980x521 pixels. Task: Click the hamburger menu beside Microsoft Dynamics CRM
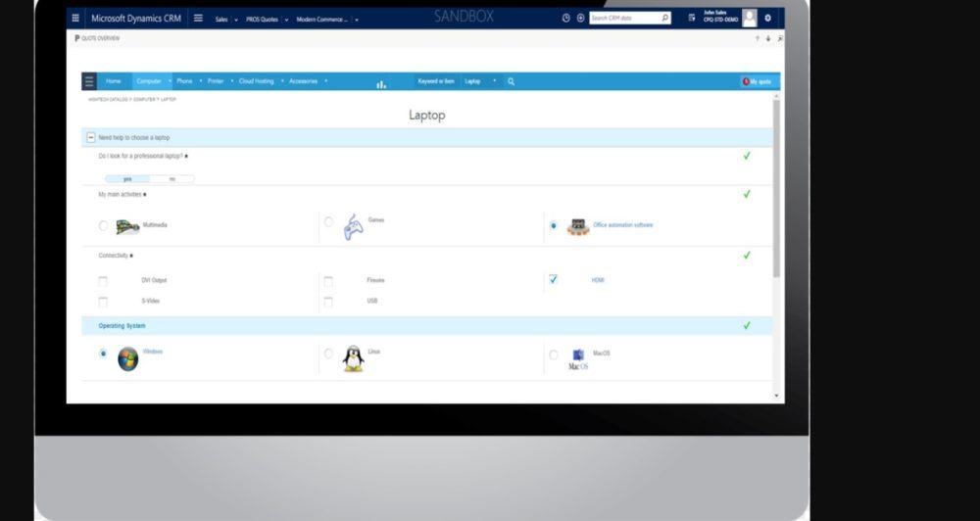pos(199,18)
